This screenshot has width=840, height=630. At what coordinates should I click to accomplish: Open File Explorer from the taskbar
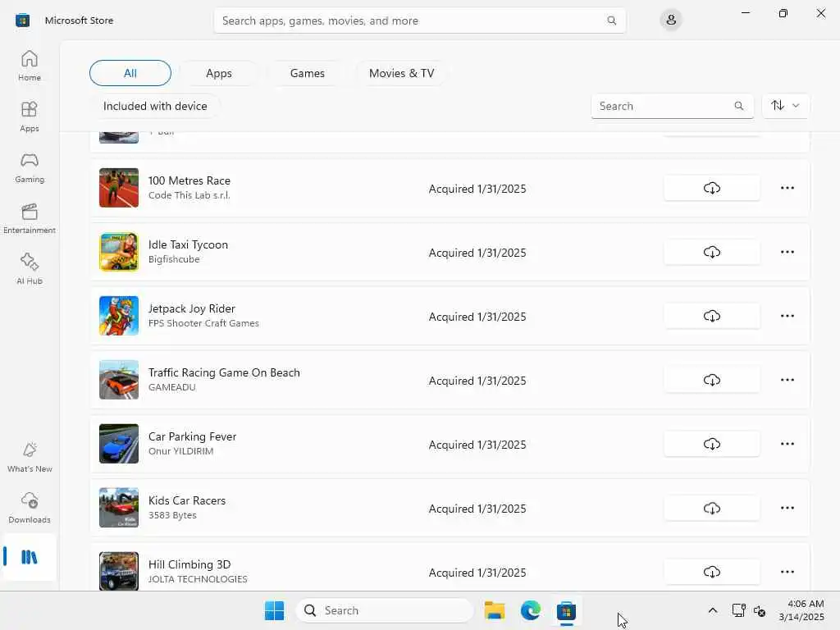click(495, 610)
